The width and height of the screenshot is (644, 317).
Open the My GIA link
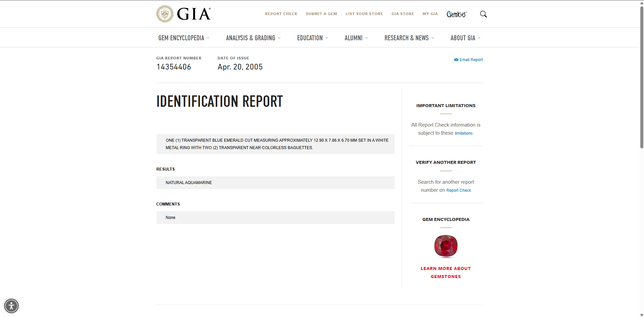pos(430,14)
